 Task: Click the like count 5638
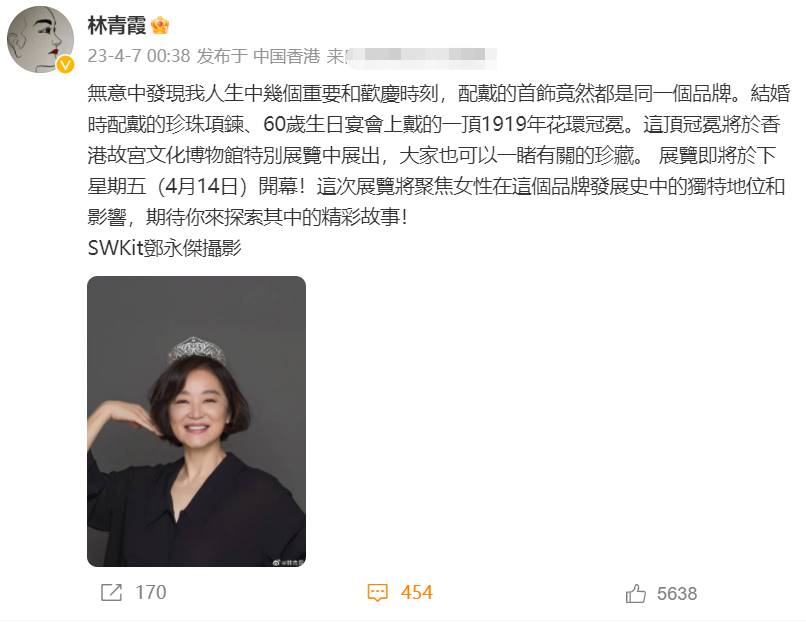[676, 594]
